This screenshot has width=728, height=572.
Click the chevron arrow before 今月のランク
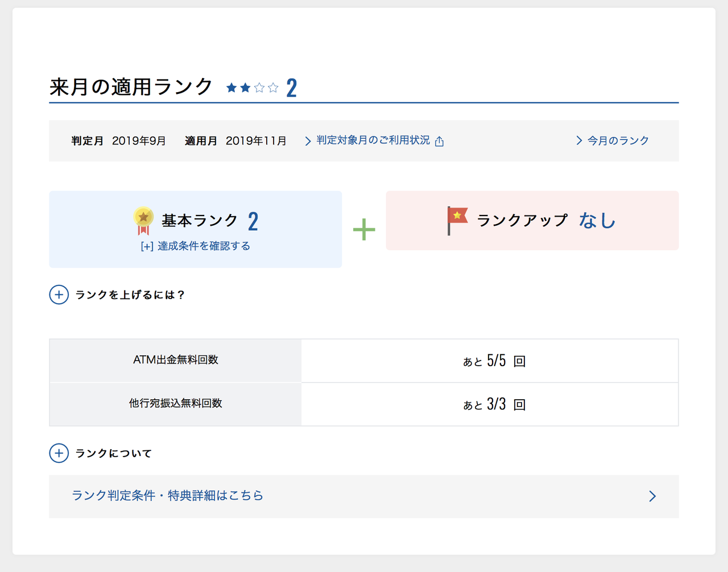579,140
